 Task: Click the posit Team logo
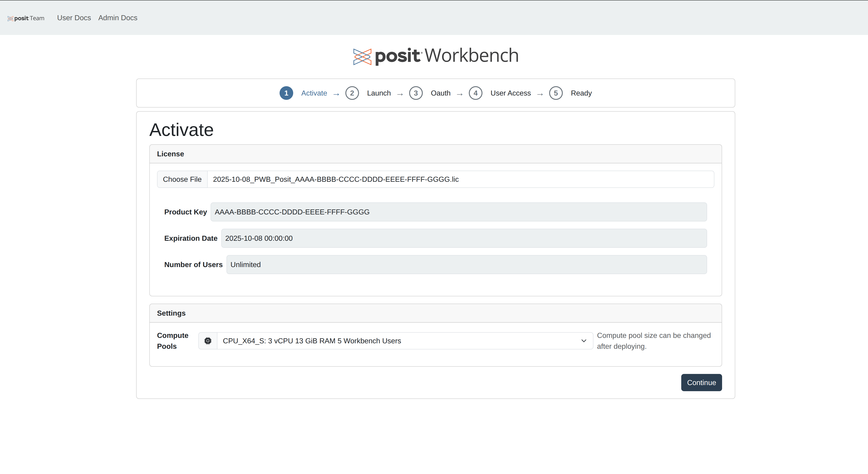(x=26, y=18)
